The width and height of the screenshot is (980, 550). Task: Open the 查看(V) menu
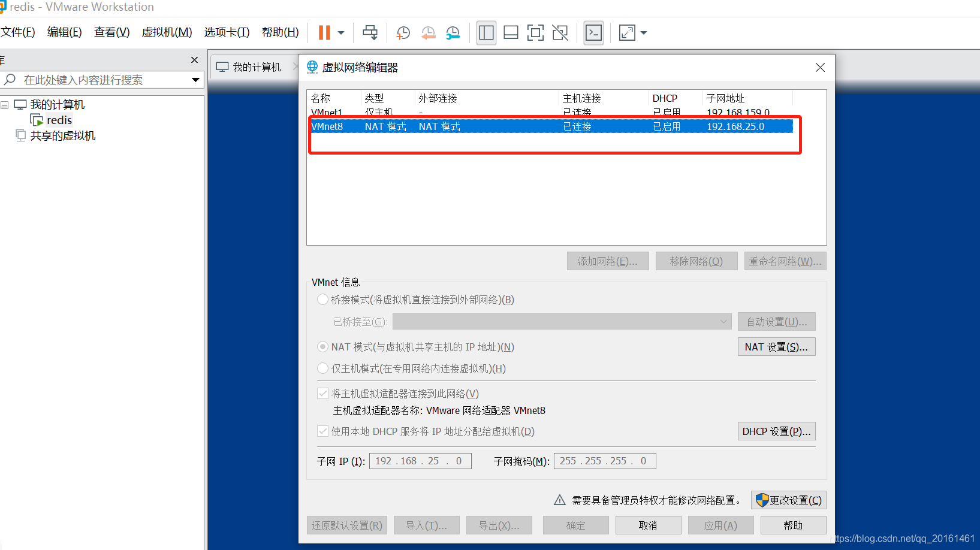(x=112, y=32)
